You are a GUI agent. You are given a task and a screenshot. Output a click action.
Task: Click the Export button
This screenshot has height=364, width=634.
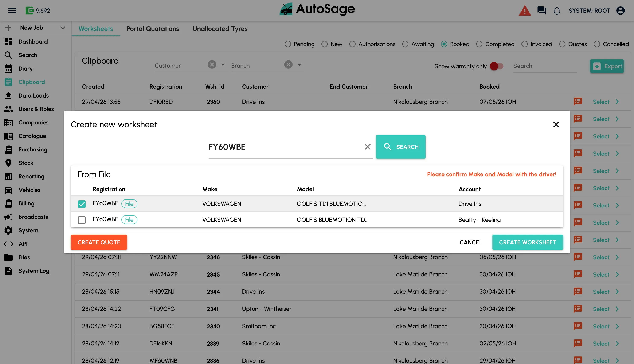pyautogui.click(x=607, y=66)
